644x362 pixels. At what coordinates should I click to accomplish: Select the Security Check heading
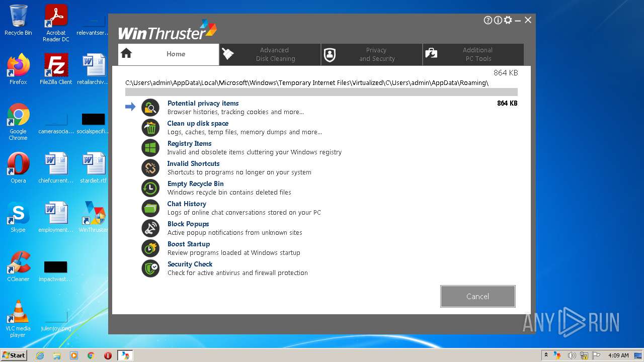pyautogui.click(x=190, y=264)
